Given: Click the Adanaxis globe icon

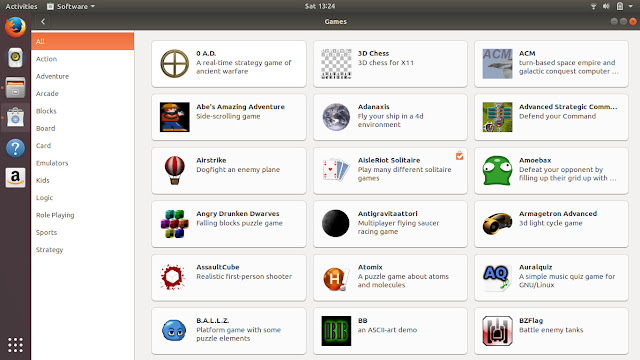Looking at the screenshot, I should [x=336, y=117].
